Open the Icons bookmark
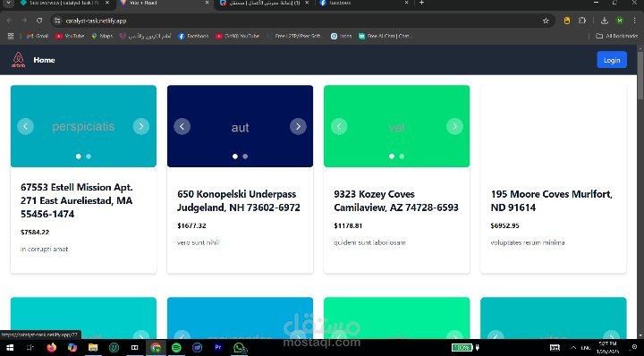644x356 pixels. pyautogui.click(x=342, y=36)
